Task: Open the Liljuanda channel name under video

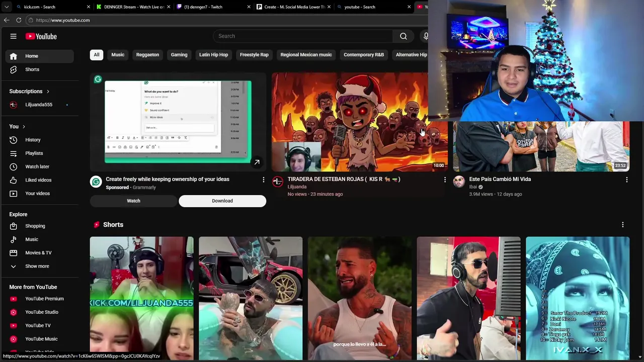Action: 297,187
